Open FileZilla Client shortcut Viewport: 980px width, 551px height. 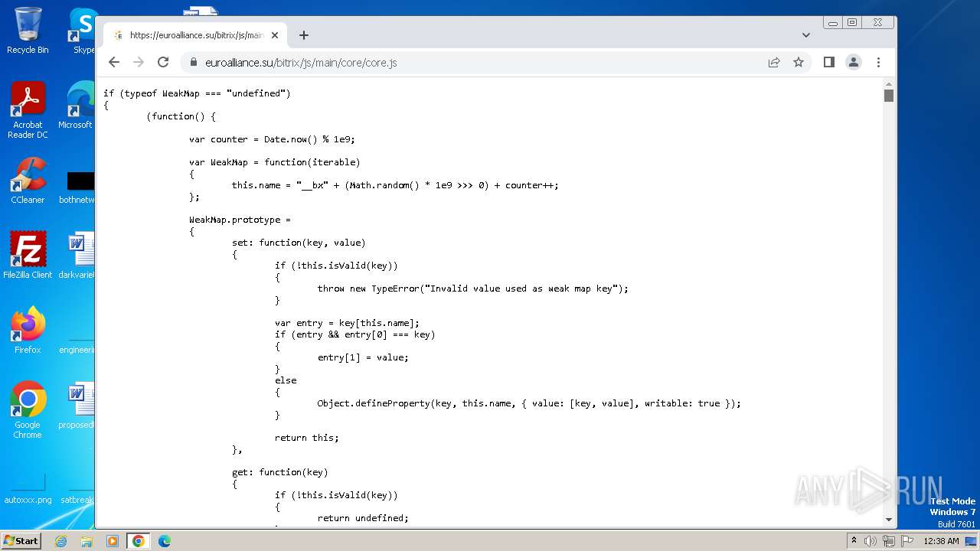click(28, 255)
